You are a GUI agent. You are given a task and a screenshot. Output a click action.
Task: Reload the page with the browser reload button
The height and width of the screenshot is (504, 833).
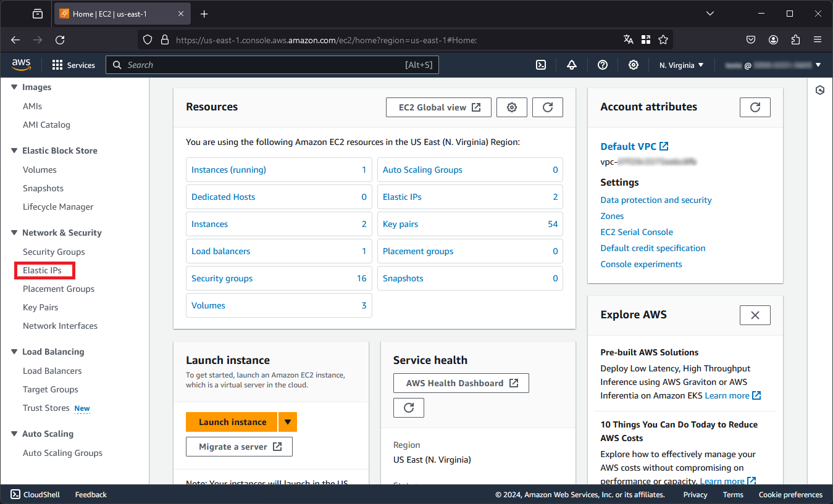tap(60, 39)
